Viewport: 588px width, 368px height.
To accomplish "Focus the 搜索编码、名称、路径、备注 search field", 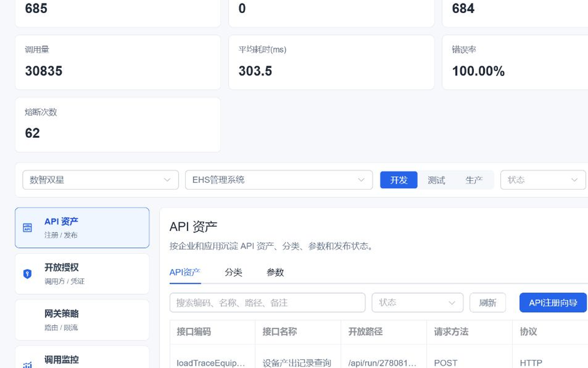I will pos(267,303).
